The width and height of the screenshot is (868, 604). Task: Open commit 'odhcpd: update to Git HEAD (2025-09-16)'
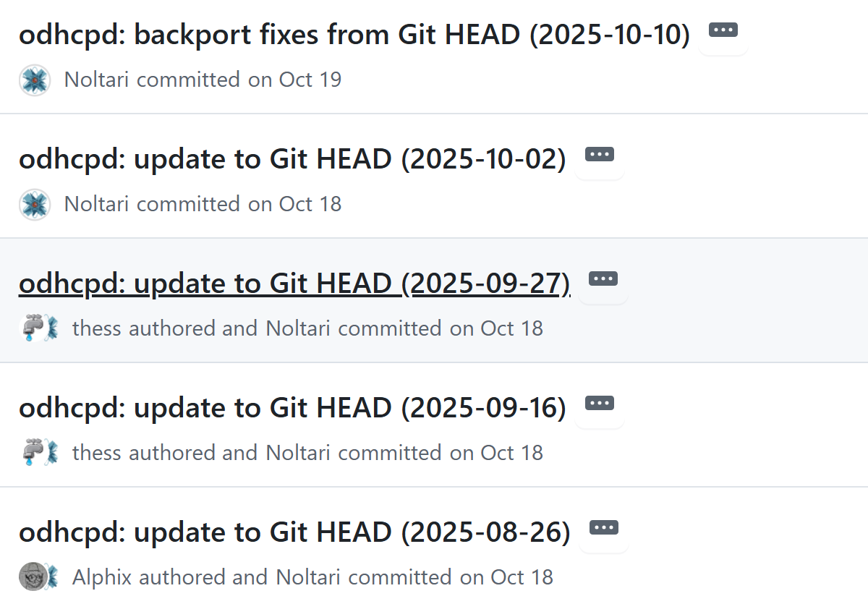[x=292, y=407]
